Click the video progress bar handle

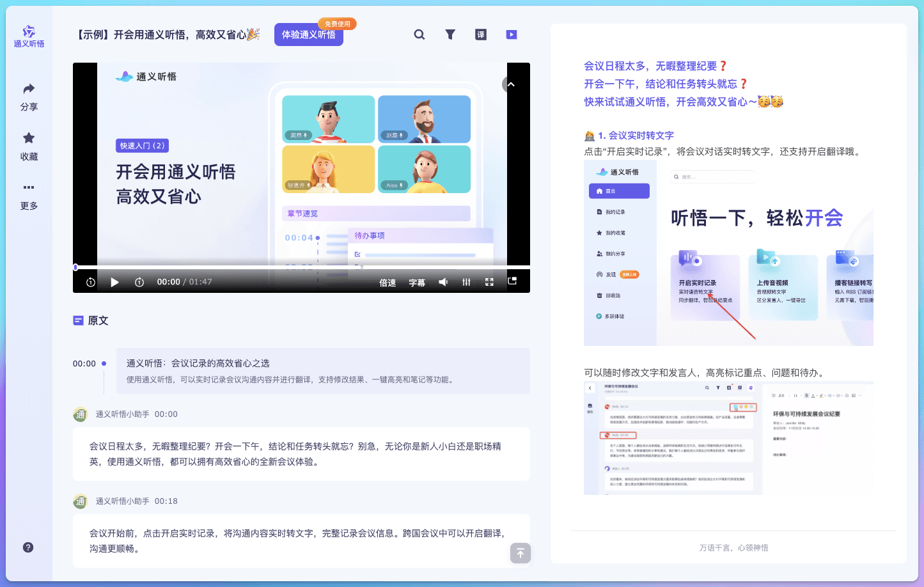(x=75, y=267)
